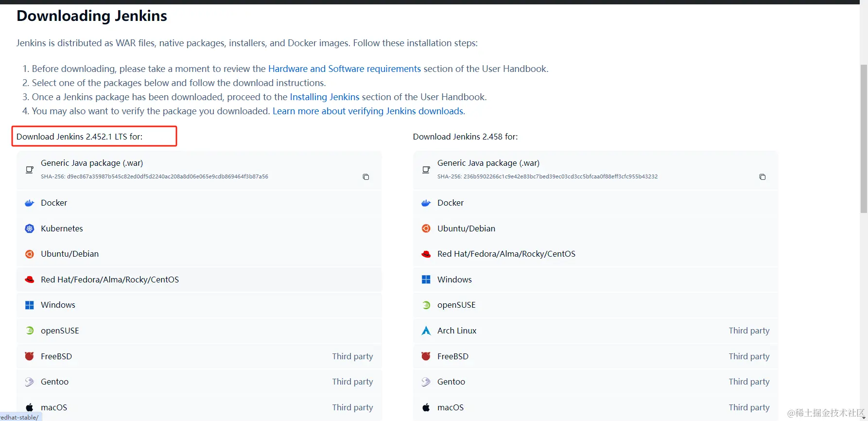The height and width of the screenshot is (421, 868).
Task: Download 2.458 Generic Java package (.war)
Action: click(596, 170)
